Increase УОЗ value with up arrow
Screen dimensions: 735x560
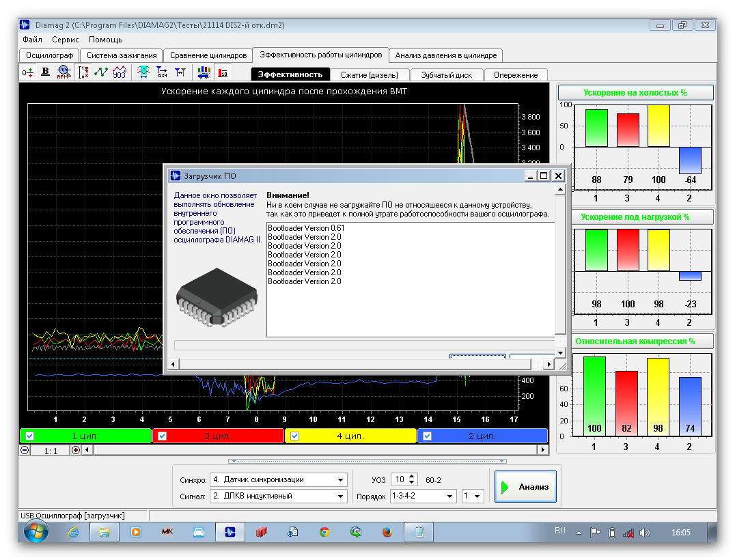412,477
